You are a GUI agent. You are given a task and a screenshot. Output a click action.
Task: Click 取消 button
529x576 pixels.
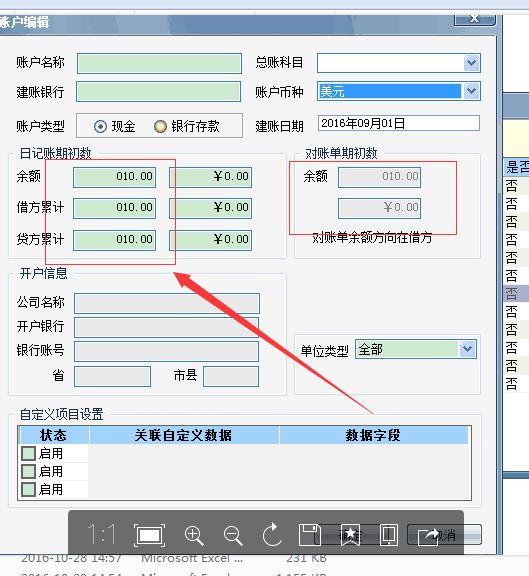445,535
